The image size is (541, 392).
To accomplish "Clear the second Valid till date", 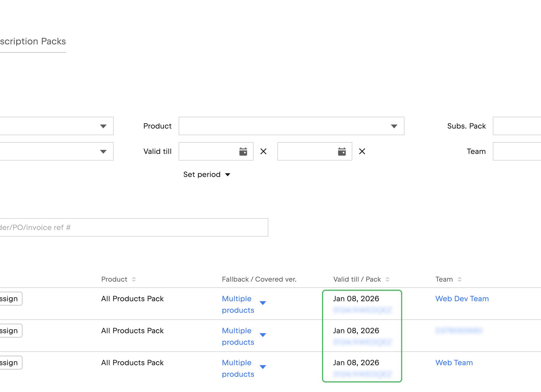I will [x=362, y=151].
